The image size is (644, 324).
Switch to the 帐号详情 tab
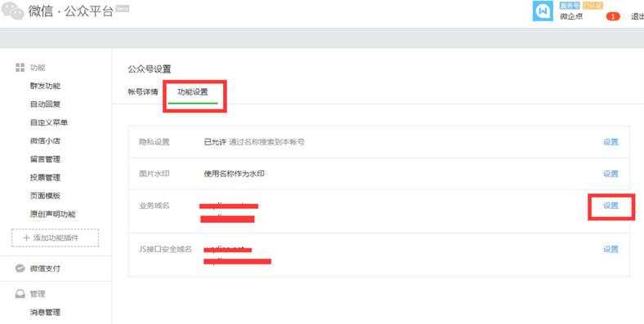143,91
